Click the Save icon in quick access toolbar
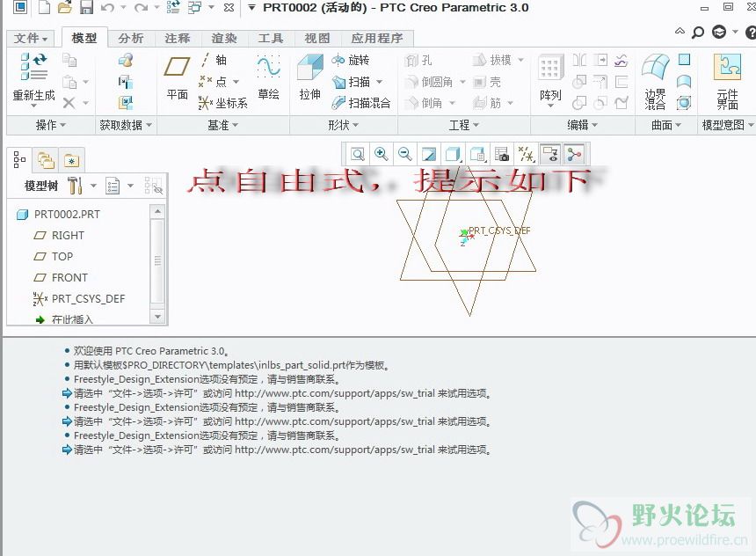The width and height of the screenshot is (756, 556). pos(86,7)
